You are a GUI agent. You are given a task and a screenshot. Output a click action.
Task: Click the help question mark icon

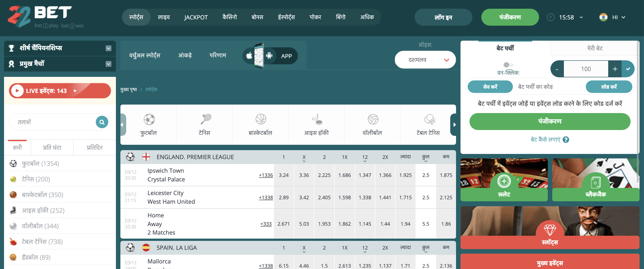[x=566, y=140]
